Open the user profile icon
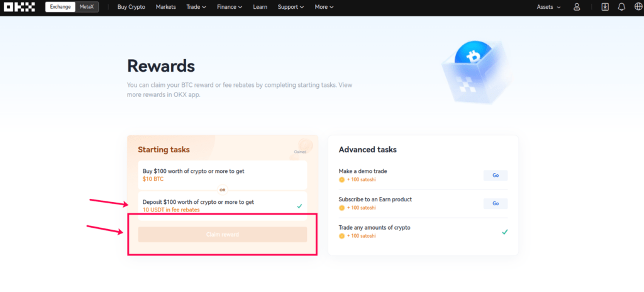644x292 pixels. 577,7
